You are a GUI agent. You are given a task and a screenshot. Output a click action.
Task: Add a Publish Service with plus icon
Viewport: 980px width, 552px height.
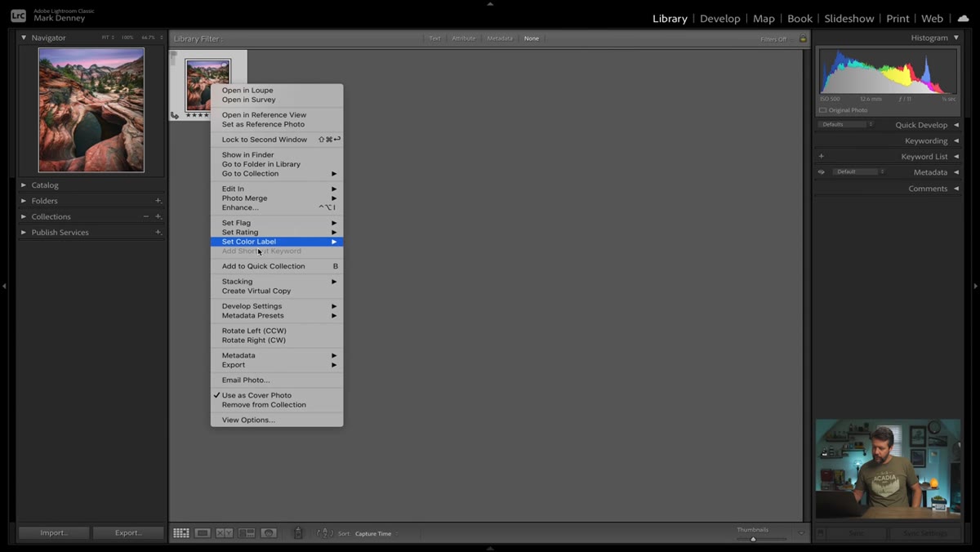pyautogui.click(x=158, y=232)
